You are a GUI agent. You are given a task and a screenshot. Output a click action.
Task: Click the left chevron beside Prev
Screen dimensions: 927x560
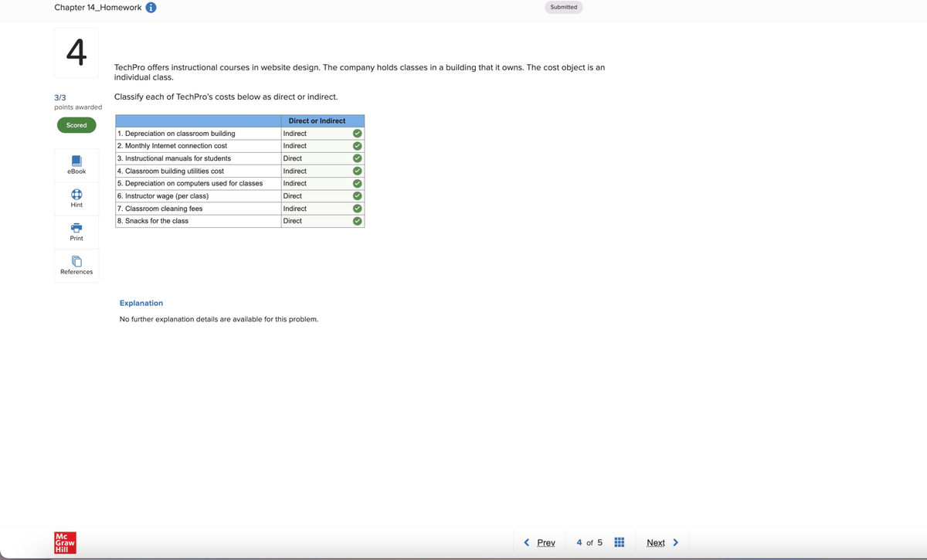click(527, 542)
